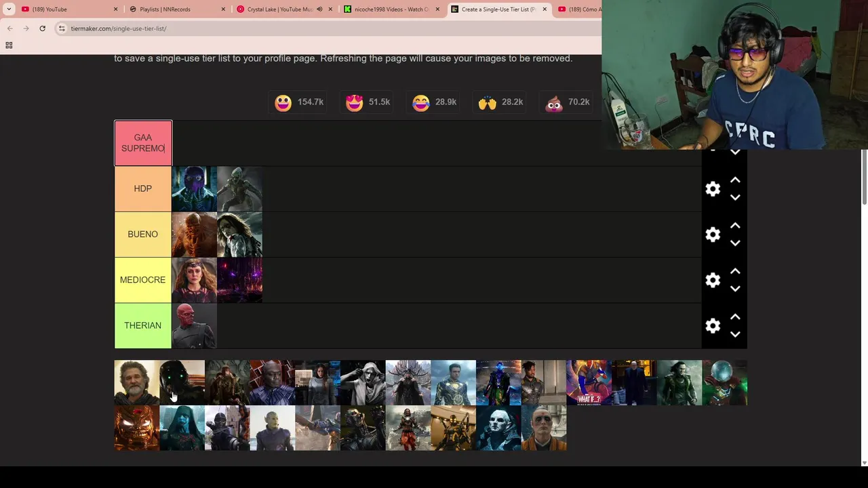Pick the pale white-faced Malekith image
The height and width of the screenshot is (488, 868).
[x=498, y=428]
